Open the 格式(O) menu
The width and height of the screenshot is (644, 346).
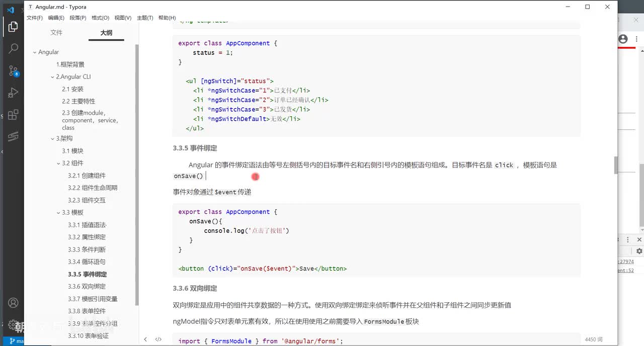tap(100, 18)
